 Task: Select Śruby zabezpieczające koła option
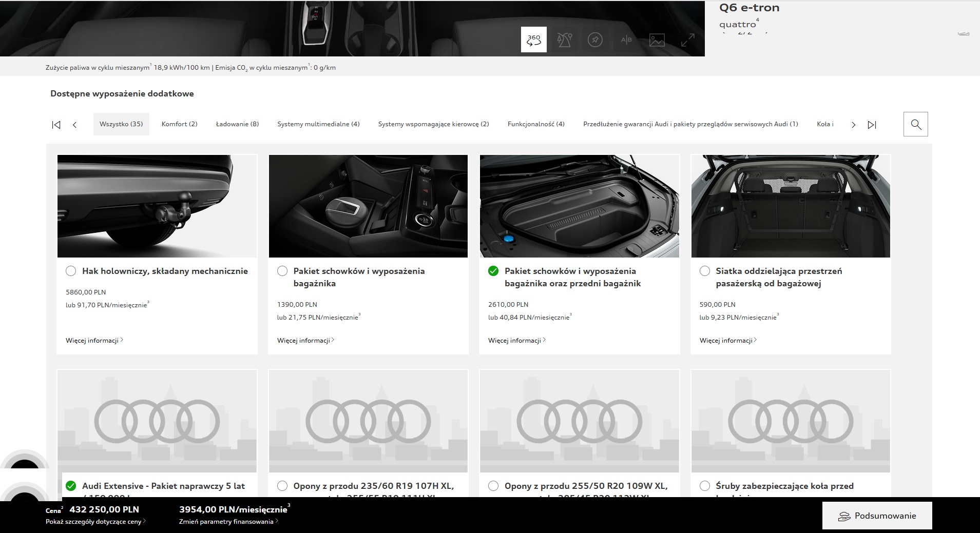[705, 486]
